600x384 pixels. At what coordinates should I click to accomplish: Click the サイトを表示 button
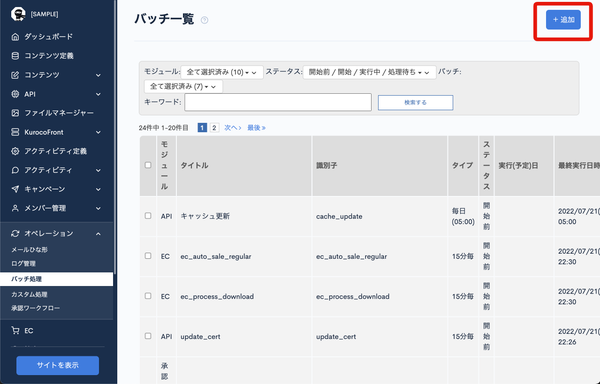click(58, 366)
